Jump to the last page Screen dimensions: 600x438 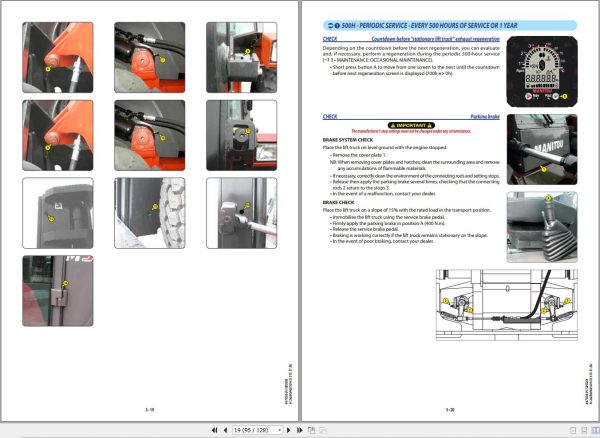(x=300, y=430)
